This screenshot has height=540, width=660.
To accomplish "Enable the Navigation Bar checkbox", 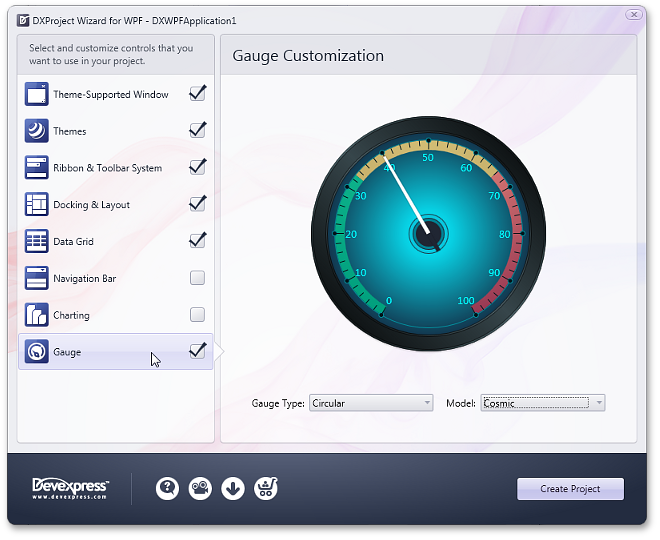I will click(197, 278).
